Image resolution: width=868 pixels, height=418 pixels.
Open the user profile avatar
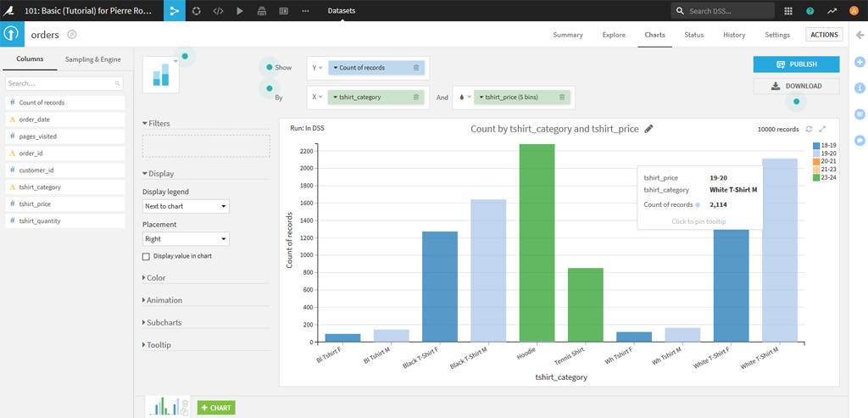point(853,10)
